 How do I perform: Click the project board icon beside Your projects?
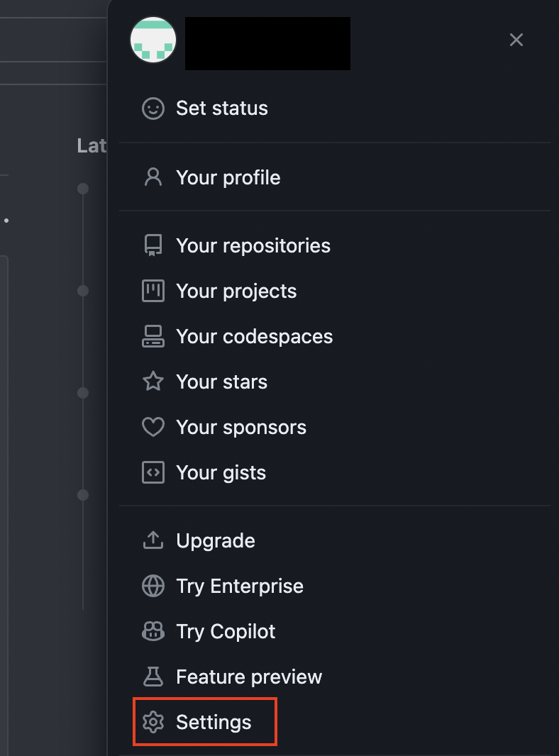(153, 290)
